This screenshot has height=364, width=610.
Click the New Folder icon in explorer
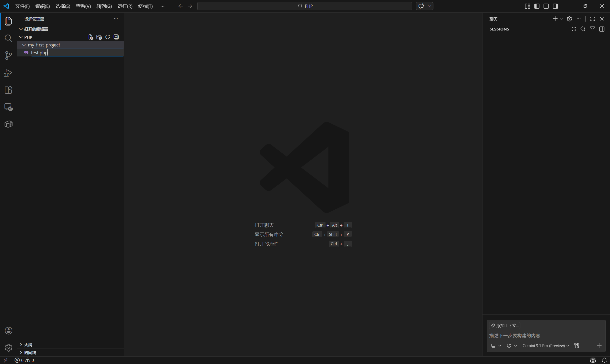coord(99,37)
